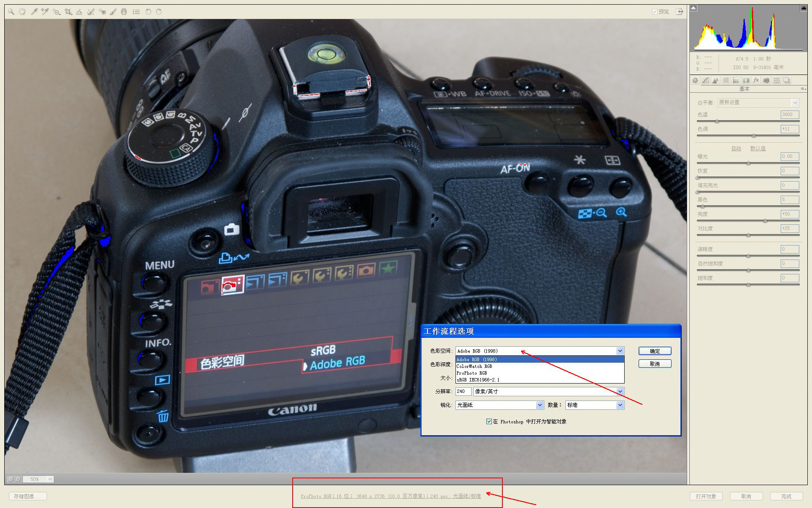This screenshot has width=812, height=508.
Task: Open the Presets panel tab
Action: [x=776, y=80]
